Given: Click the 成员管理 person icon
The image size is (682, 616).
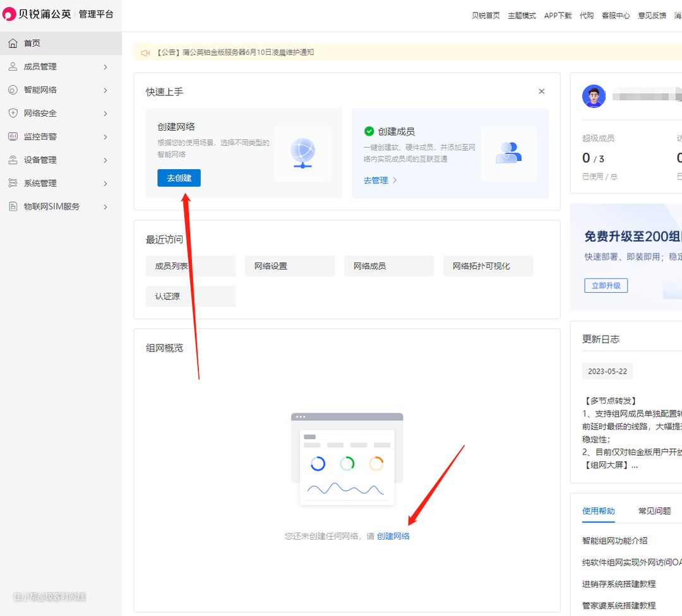Looking at the screenshot, I should tap(13, 67).
